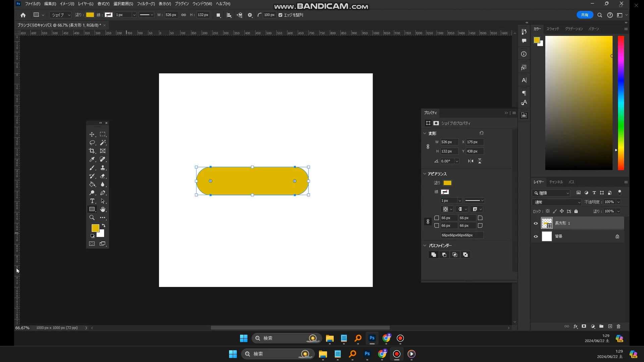Hide the 背景 layer
644x362 pixels.
[536, 237]
